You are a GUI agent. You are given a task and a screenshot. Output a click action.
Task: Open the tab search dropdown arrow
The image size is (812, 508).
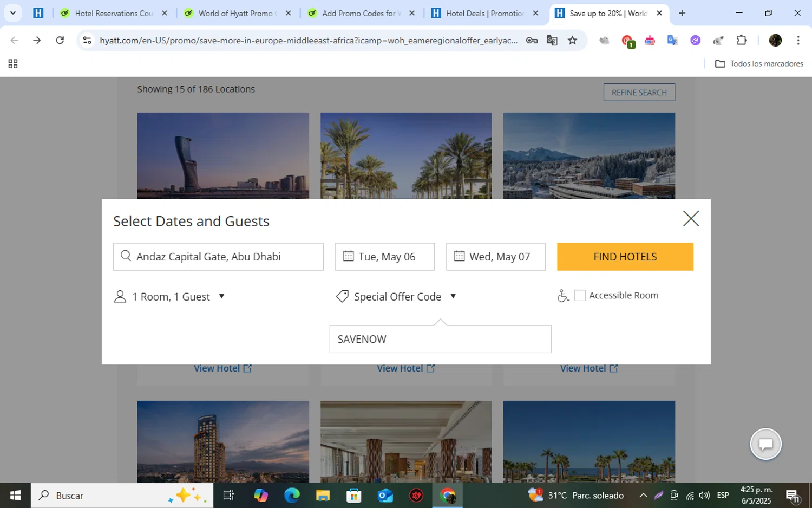click(x=13, y=13)
